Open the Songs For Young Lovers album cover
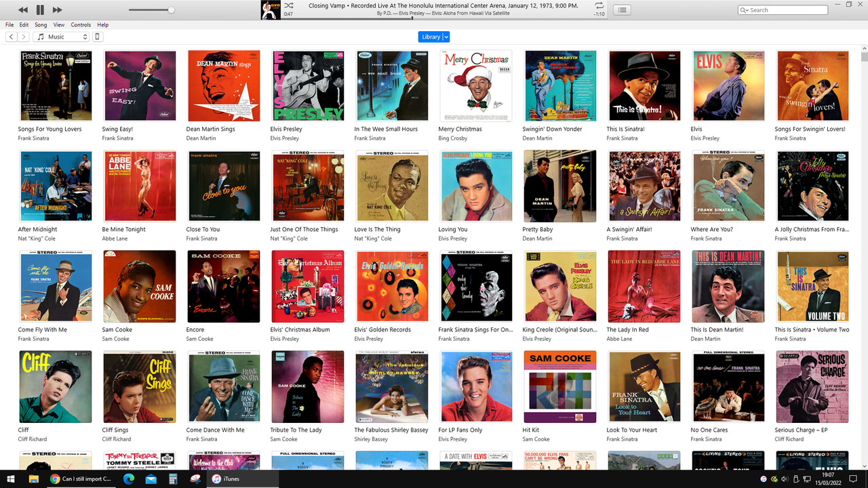The width and height of the screenshot is (868, 488). [x=55, y=86]
